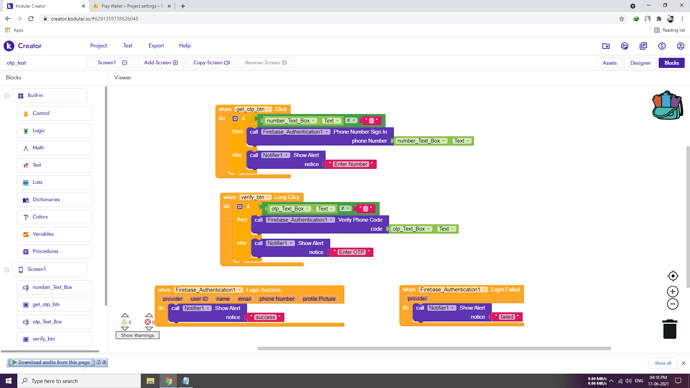This screenshot has height=388, width=690.
Task: Zoom out with the minus icon
Action: click(x=672, y=304)
